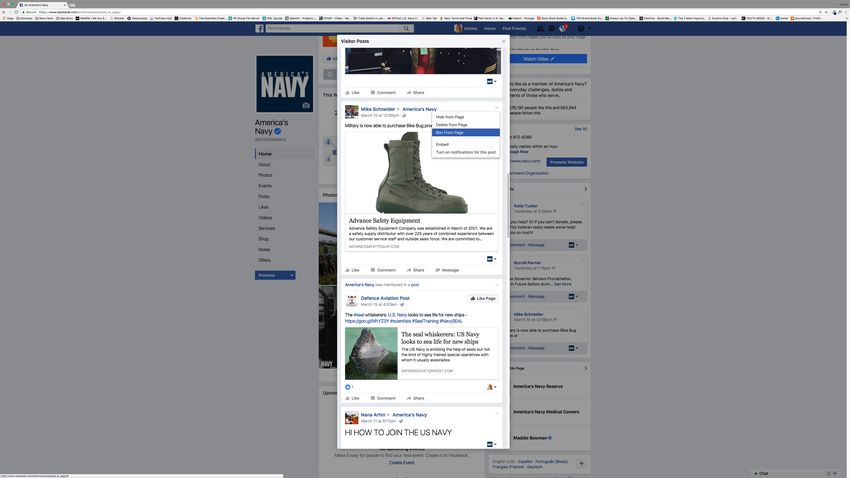
Task: Comment on the seal whiskerers post
Action: click(383, 398)
